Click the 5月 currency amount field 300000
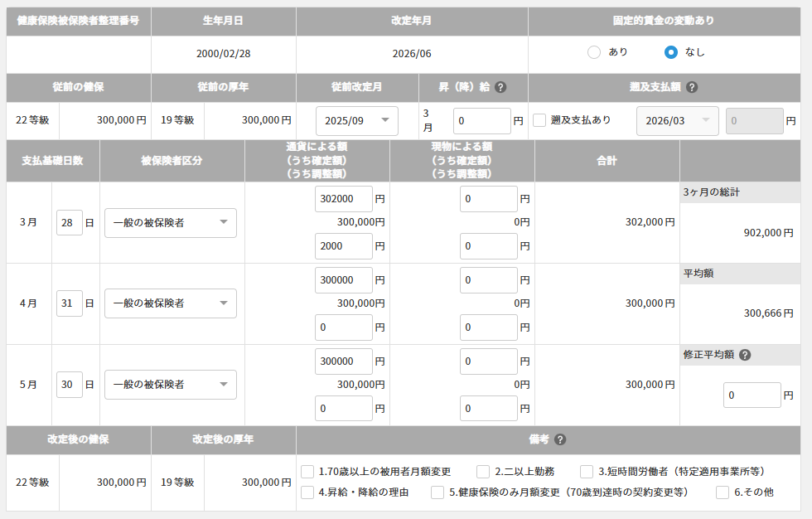Image resolution: width=812 pixels, height=519 pixels. [343, 361]
